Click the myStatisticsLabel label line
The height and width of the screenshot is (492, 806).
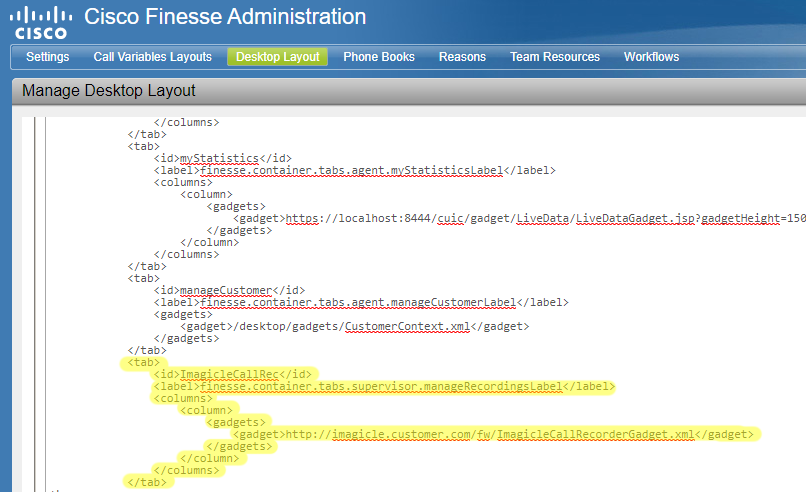click(x=352, y=170)
